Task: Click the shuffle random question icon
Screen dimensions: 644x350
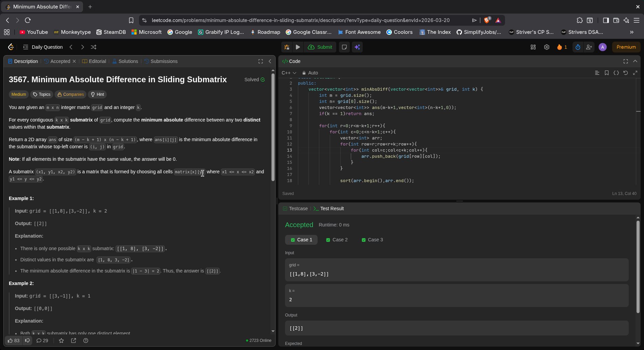Action: tap(94, 47)
